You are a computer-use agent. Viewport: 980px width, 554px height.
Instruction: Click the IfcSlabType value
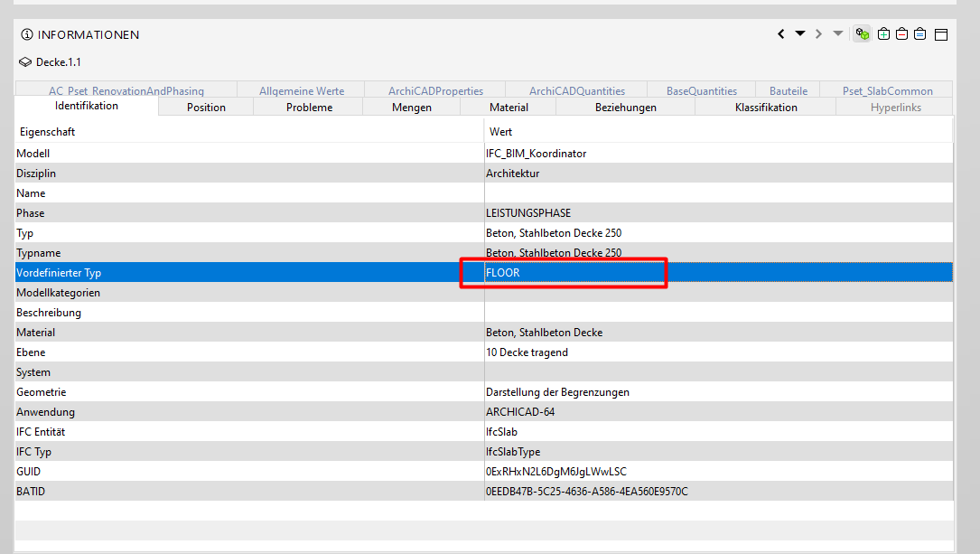point(513,452)
